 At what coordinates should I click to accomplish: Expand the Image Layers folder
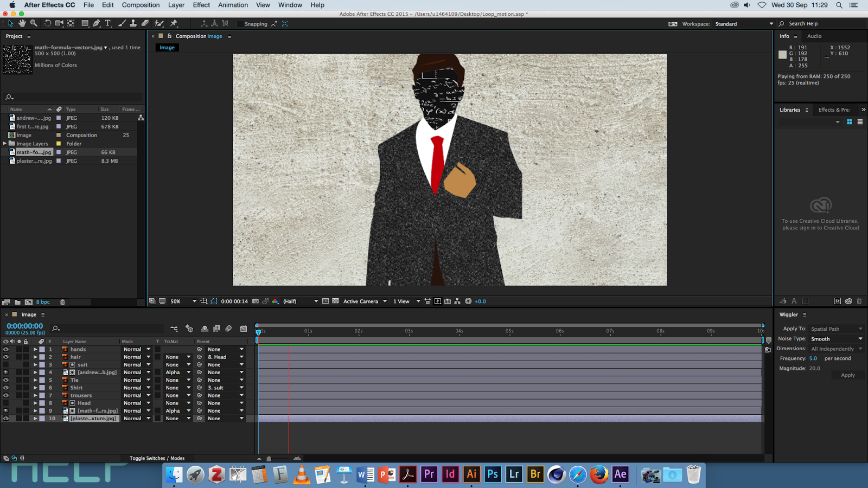coord(5,144)
